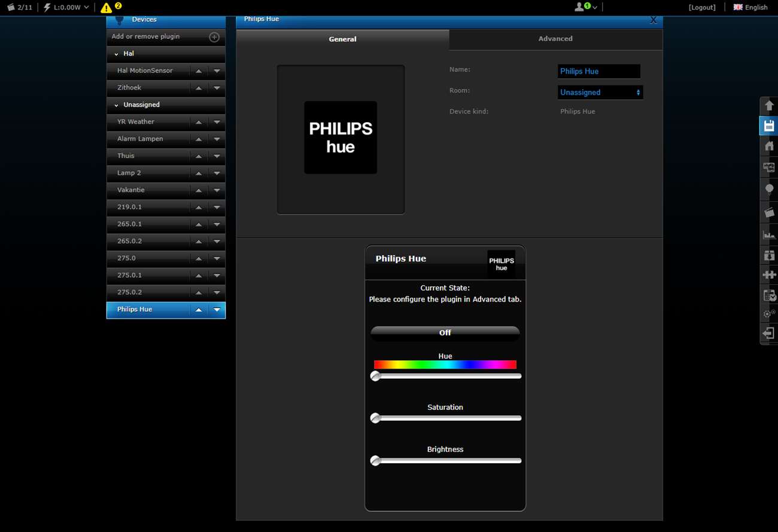This screenshot has width=778, height=532.
Task: Click the yellow warning alert icon
Action: point(106,8)
